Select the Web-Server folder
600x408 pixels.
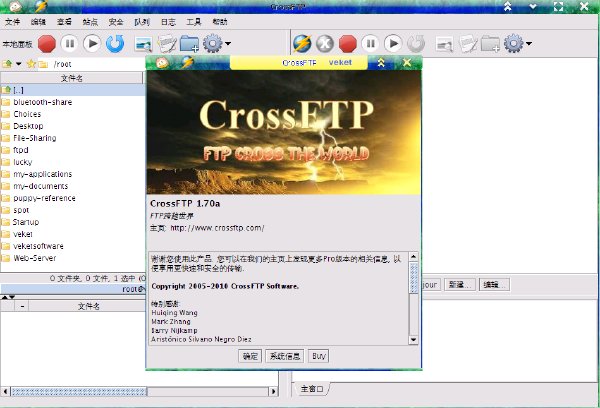tap(73, 258)
